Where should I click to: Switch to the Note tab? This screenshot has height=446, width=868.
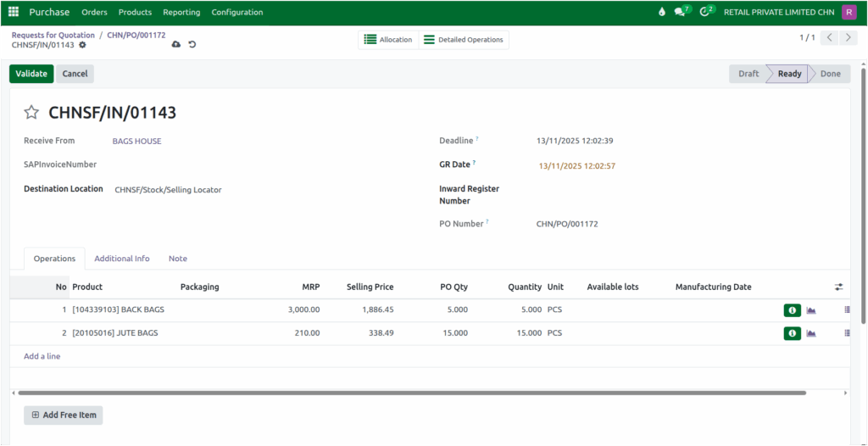tap(178, 259)
